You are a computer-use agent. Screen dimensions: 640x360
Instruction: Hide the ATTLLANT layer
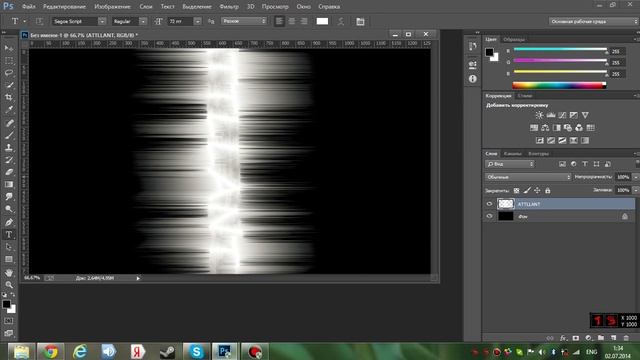[x=489, y=204]
